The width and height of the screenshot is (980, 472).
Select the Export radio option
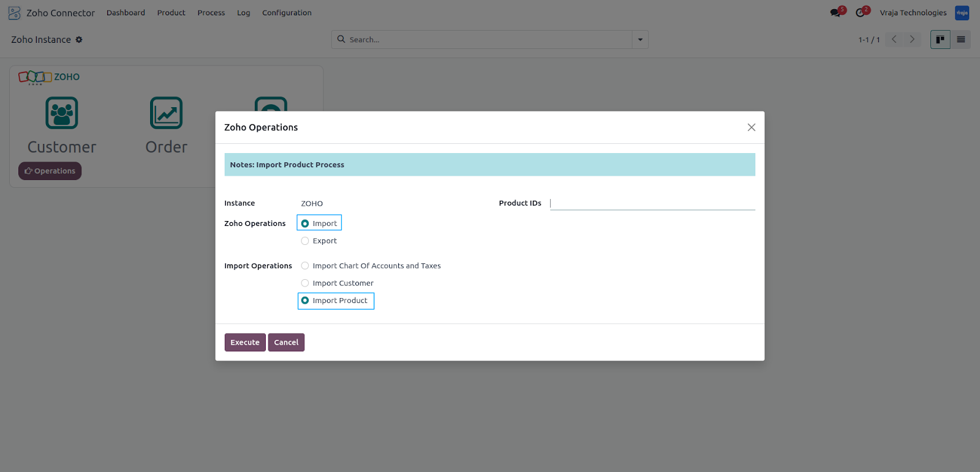[305, 241]
